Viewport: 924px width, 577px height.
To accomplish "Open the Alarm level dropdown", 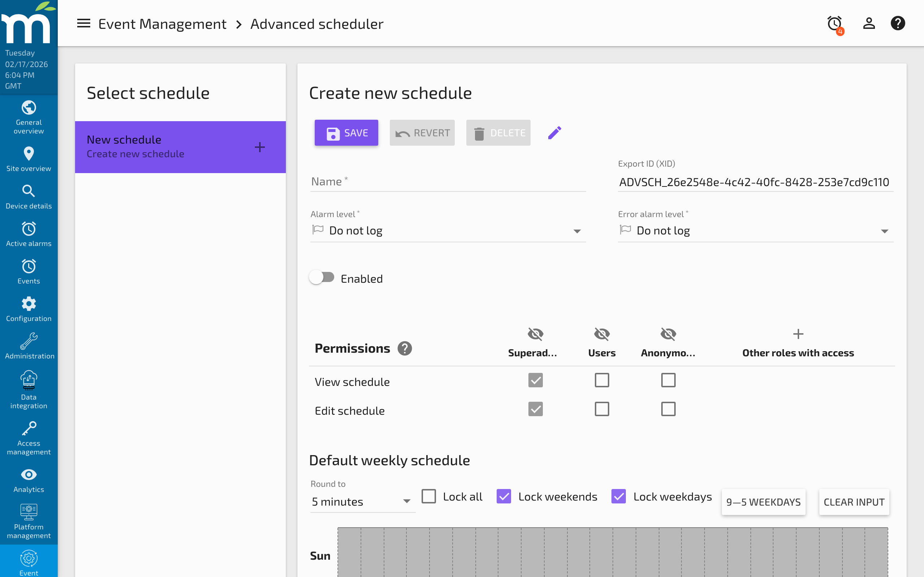I will pyautogui.click(x=448, y=230).
